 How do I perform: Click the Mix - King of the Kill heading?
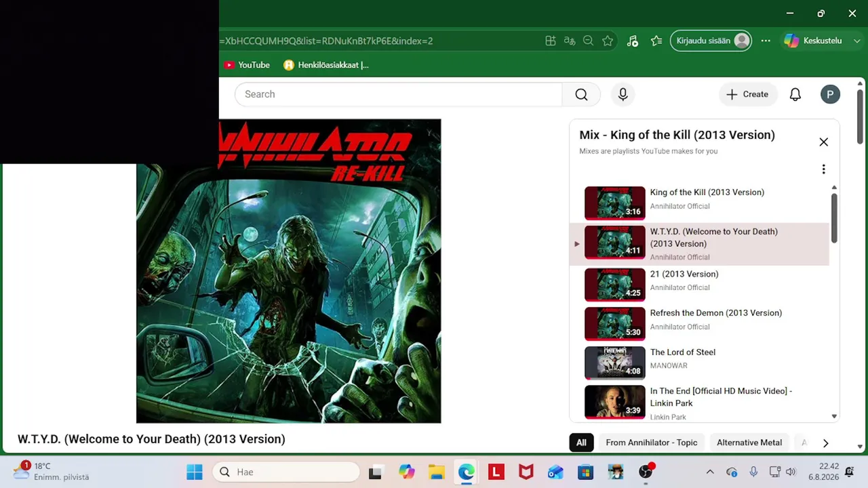pos(677,135)
